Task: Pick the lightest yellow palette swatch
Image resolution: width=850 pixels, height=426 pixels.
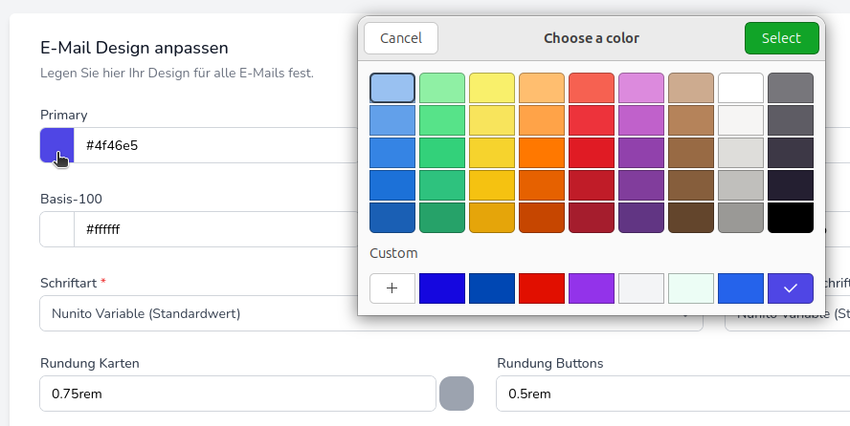Action: (x=491, y=88)
